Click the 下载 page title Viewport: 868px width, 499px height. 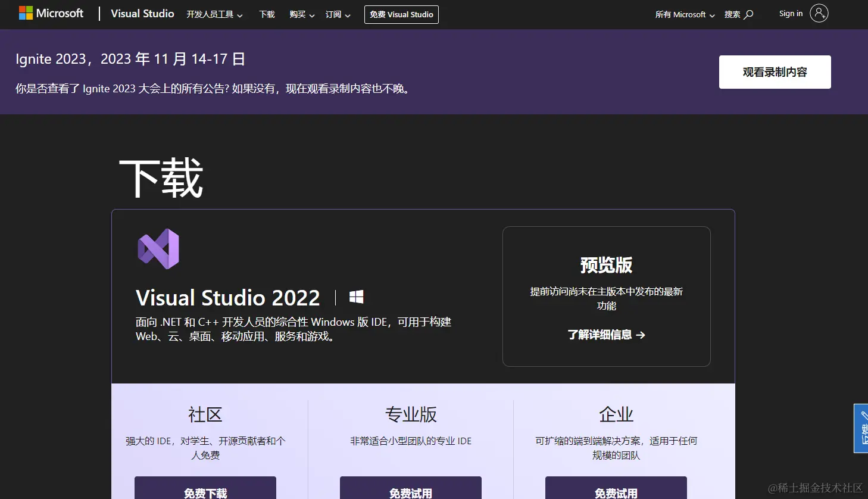[x=161, y=178]
